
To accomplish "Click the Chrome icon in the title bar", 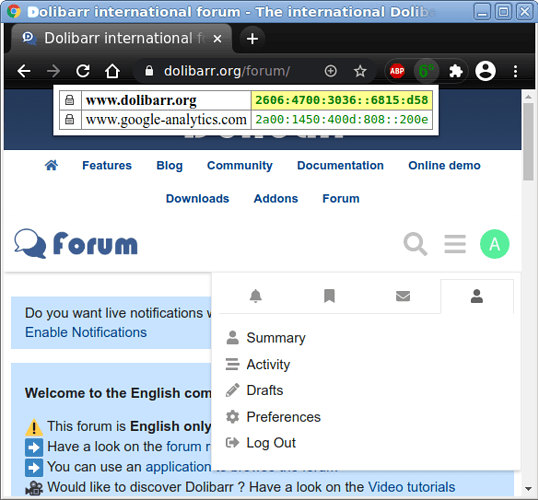I will (x=14, y=12).
